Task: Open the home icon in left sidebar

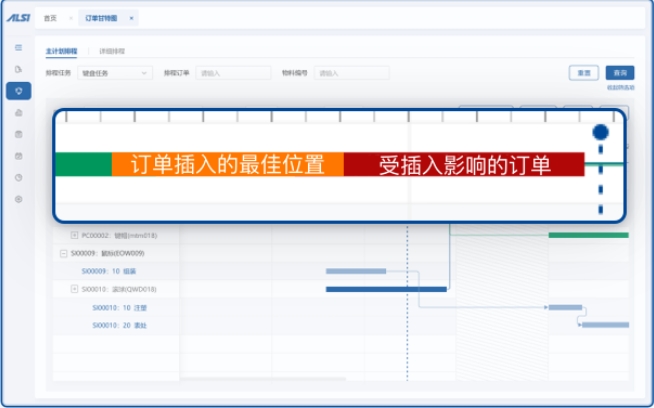Action: (18, 113)
